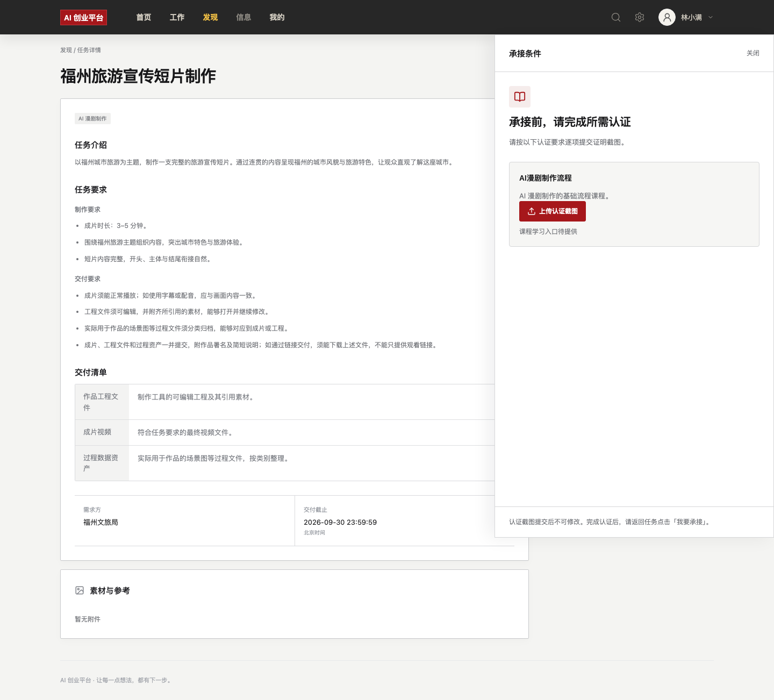
Task: Click the 任务要求 heading
Action: (91, 190)
